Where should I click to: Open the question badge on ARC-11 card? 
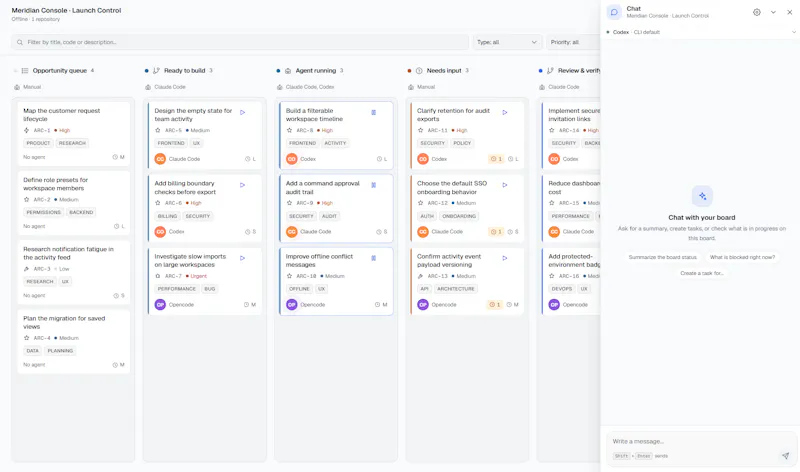[496, 159]
